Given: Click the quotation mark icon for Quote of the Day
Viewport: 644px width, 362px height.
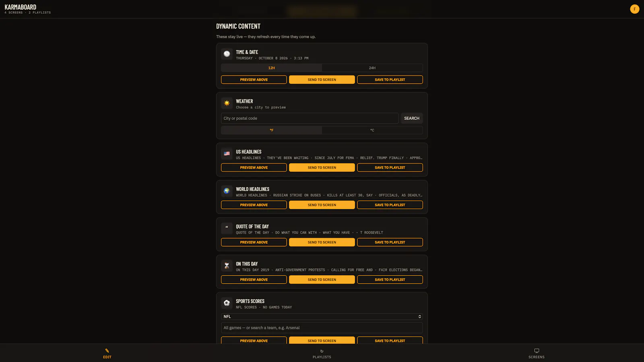Looking at the screenshot, I should (227, 228).
